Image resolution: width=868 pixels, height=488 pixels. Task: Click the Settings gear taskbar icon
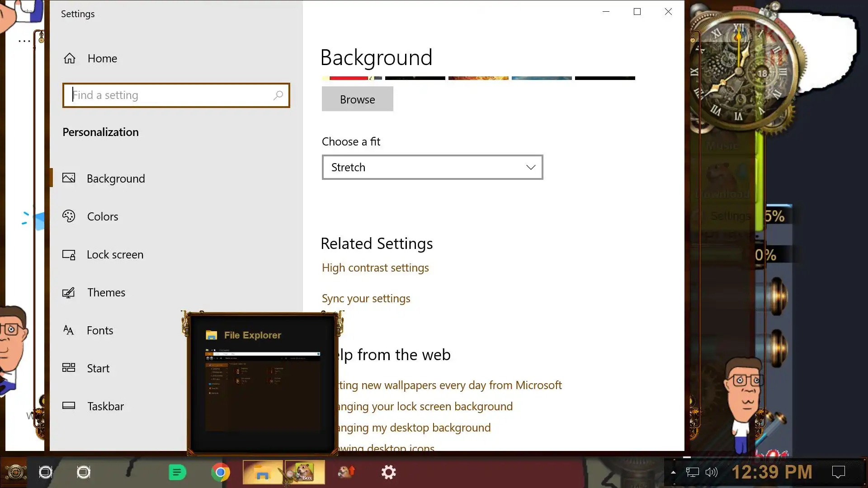(x=388, y=472)
